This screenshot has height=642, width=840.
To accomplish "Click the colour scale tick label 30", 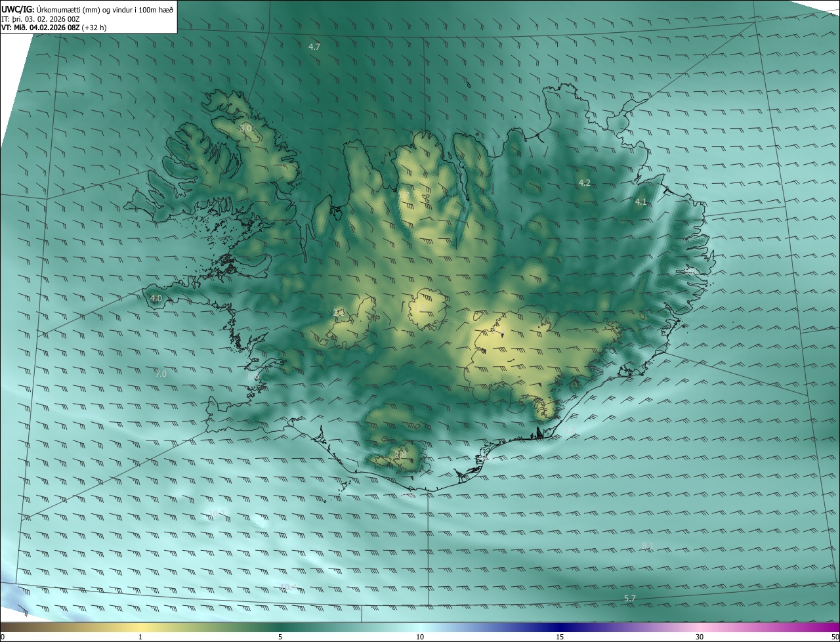I will pyautogui.click(x=700, y=637).
